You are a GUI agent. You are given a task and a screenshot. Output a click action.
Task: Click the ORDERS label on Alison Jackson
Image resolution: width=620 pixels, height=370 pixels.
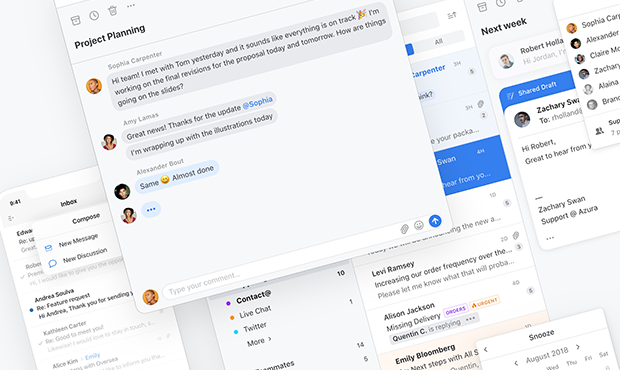tap(456, 311)
